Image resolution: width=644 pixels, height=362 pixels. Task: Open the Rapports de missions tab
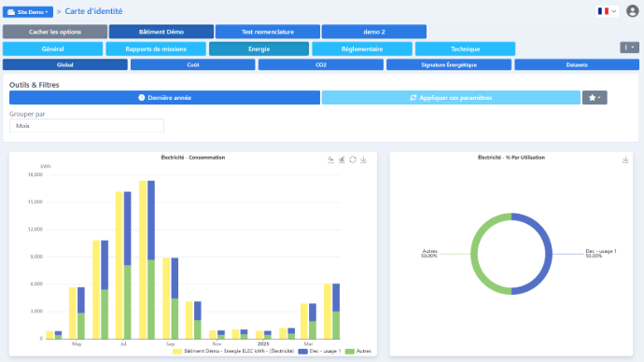(156, 49)
